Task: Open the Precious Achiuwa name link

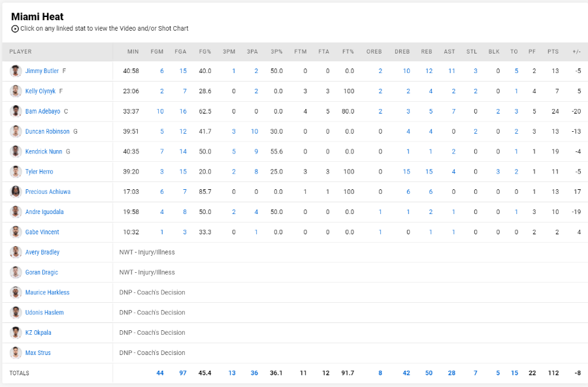Action: (x=48, y=192)
